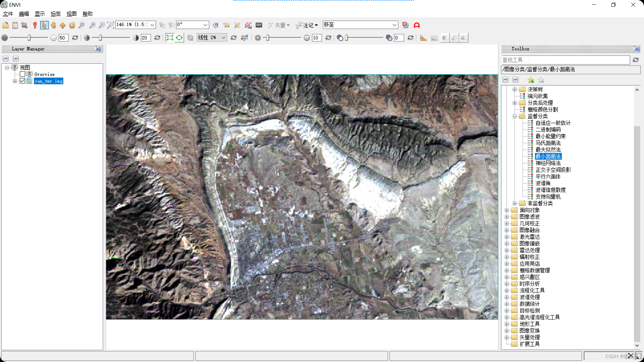This screenshot has height=362, width=644.
Task: Click the Open file folder icon
Action: tap(6, 25)
